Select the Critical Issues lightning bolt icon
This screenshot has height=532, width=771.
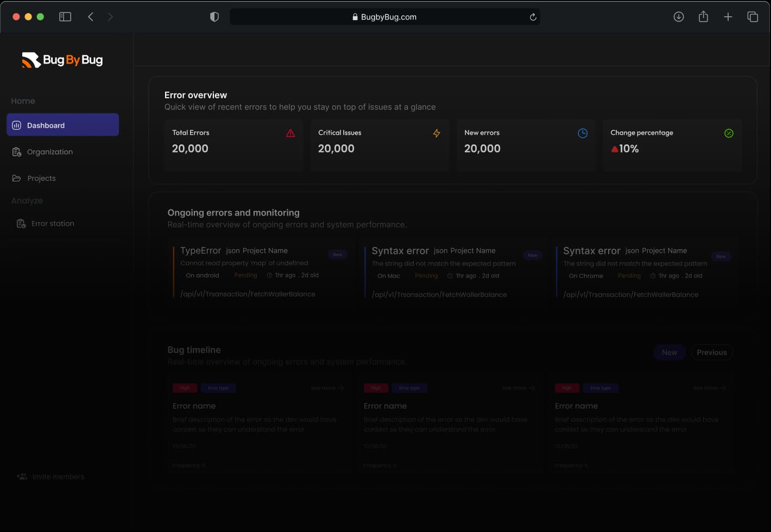click(x=436, y=133)
